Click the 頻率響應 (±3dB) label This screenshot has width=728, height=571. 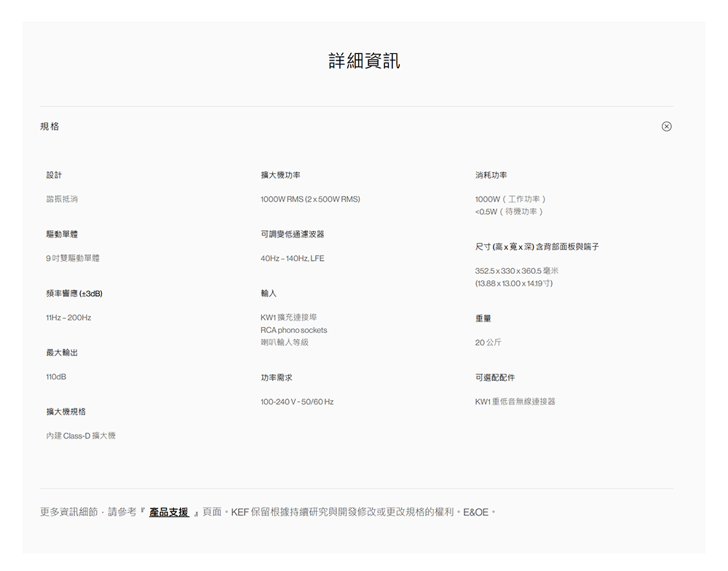[74, 294]
